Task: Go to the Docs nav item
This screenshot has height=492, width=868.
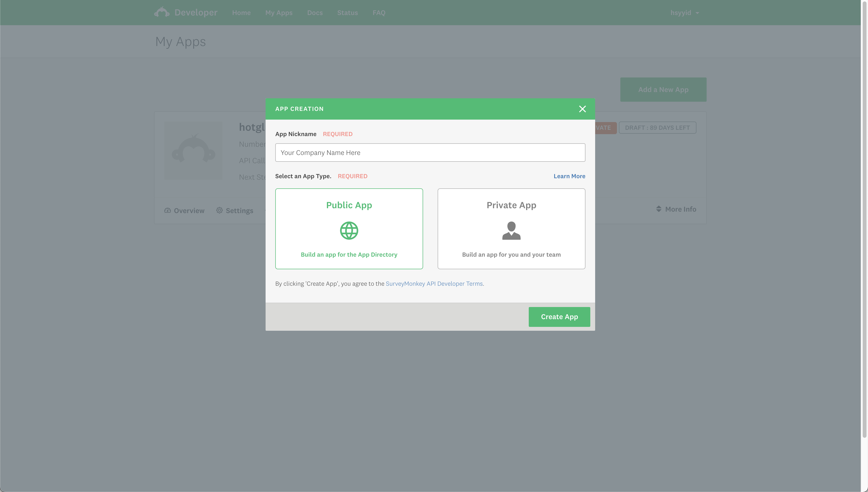Action: [315, 13]
